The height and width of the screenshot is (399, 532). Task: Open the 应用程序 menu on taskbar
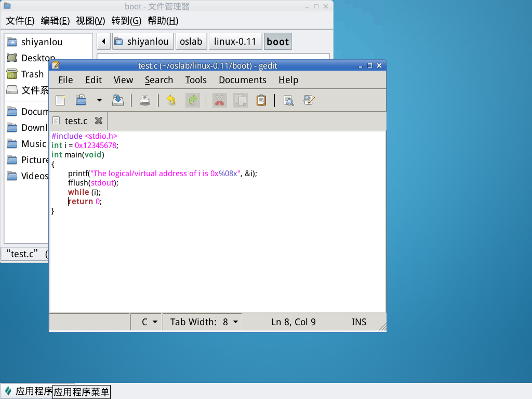pyautogui.click(x=29, y=391)
